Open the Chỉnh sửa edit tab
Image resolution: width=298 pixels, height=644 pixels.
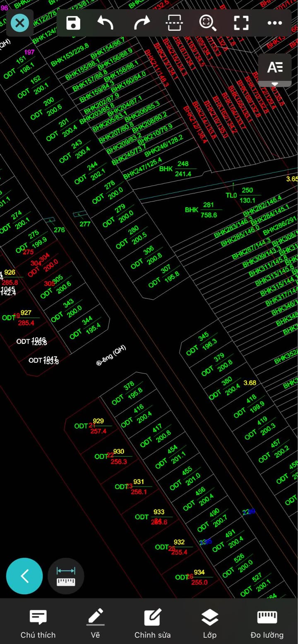[152, 624]
